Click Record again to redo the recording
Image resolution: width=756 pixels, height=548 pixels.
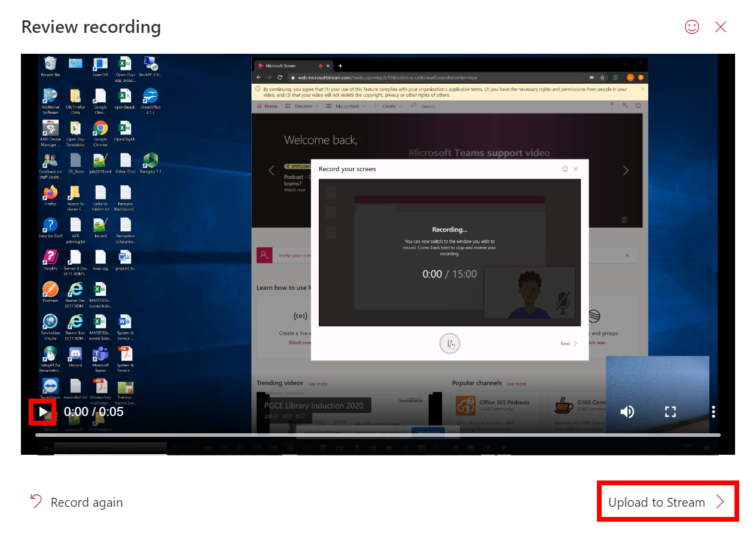[x=77, y=503]
